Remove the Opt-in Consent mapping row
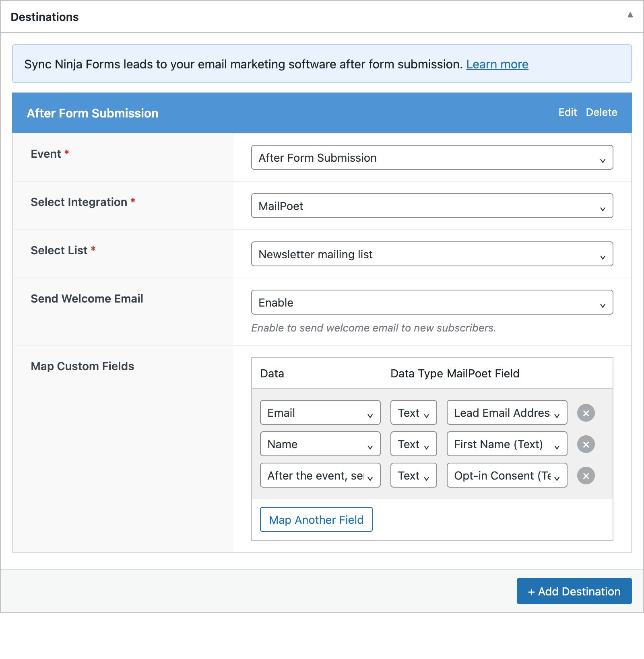 coord(586,476)
